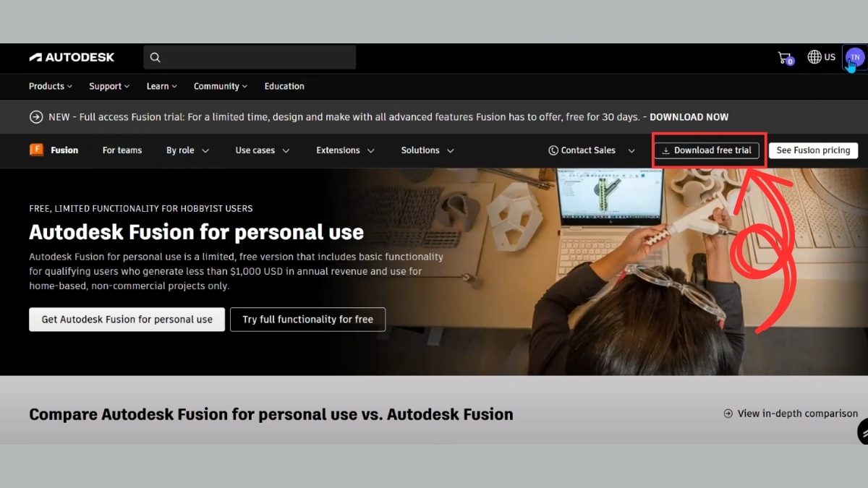868x488 pixels.
Task: Click into the search input field
Action: pos(250,57)
